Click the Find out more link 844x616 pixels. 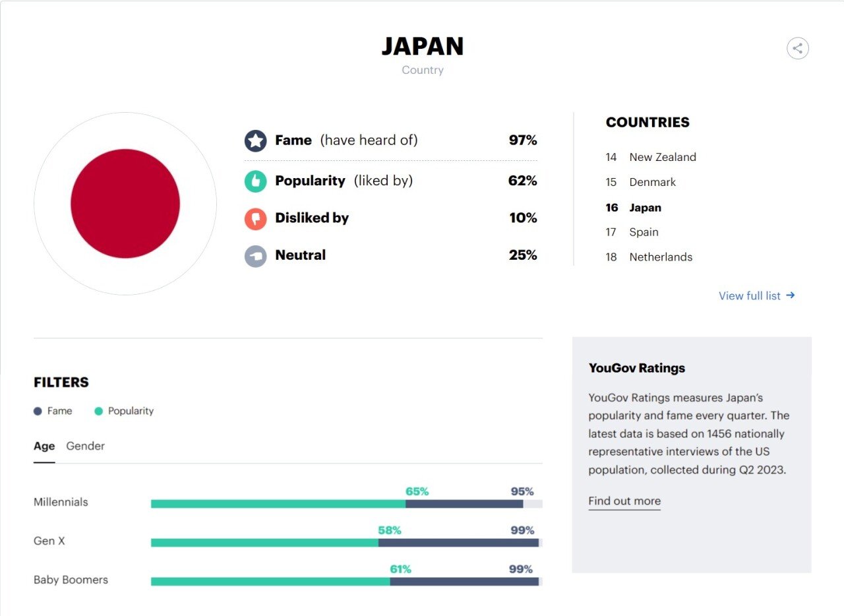[624, 501]
